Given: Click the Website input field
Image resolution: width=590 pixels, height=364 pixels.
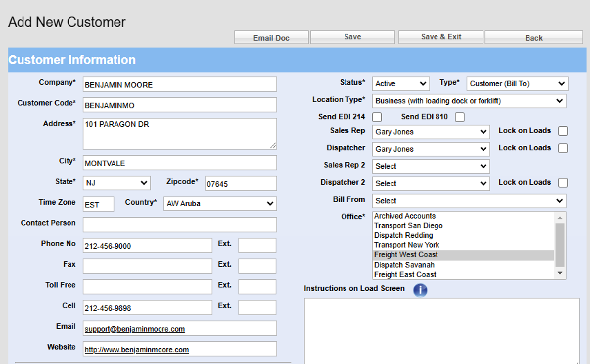Looking at the screenshot, I should pos(180,349).
